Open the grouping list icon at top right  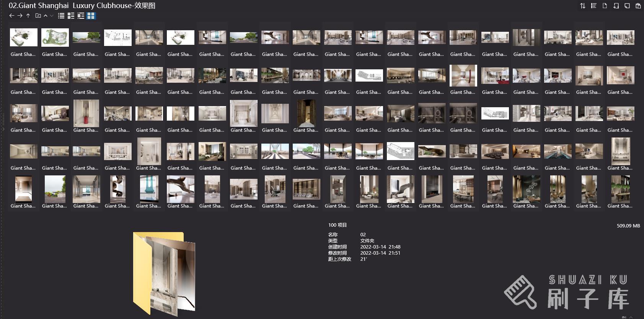(593, 6)
